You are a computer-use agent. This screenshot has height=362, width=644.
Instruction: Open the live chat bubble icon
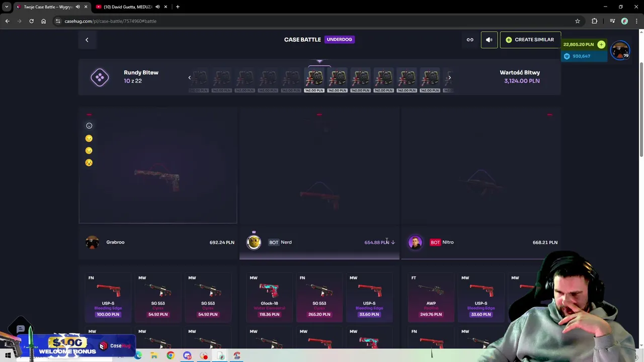[21, 329]
